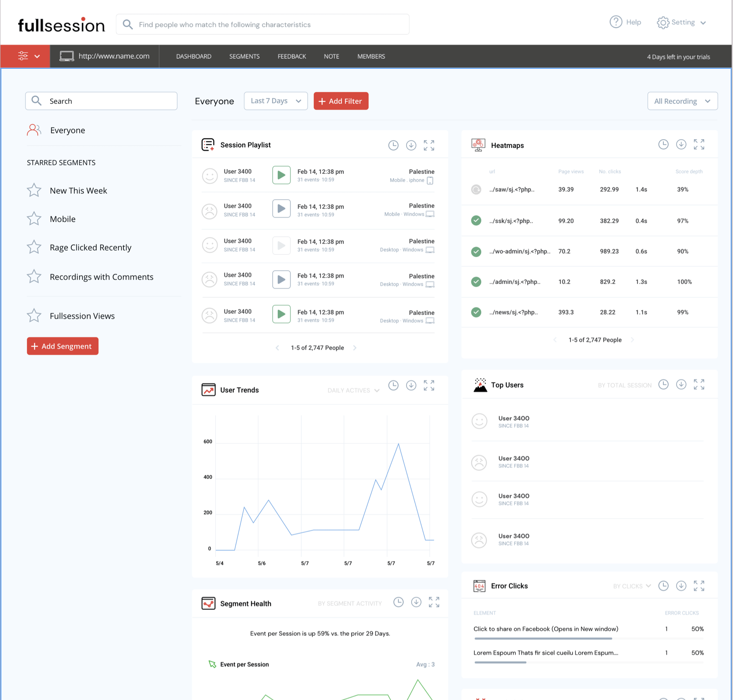Click the Session Playlist list icon
This screenshot has width=733, height=700.
pyautogui.click(x=208, y=145)
